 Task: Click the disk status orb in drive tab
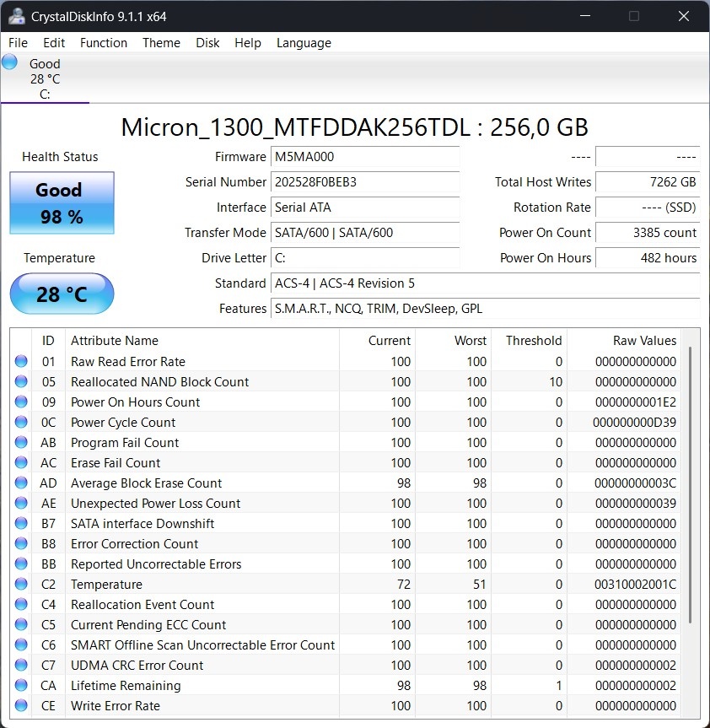click(x=10, y=62)
